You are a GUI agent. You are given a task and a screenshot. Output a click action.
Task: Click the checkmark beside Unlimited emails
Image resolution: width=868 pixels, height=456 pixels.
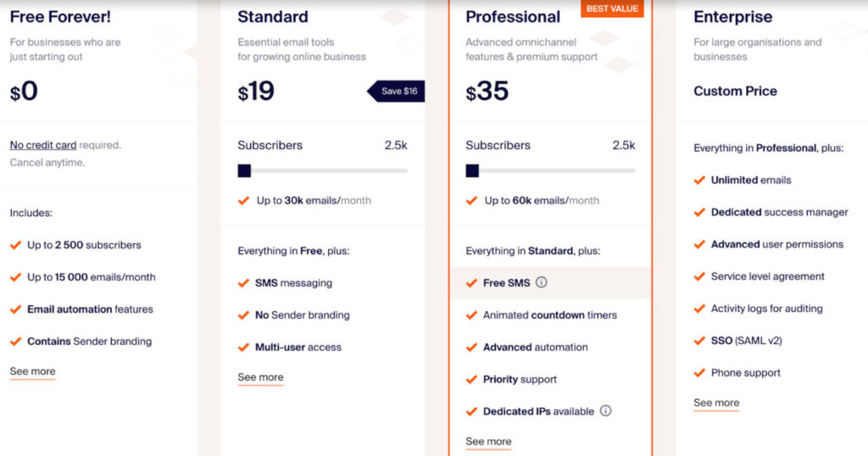(700, 180)
